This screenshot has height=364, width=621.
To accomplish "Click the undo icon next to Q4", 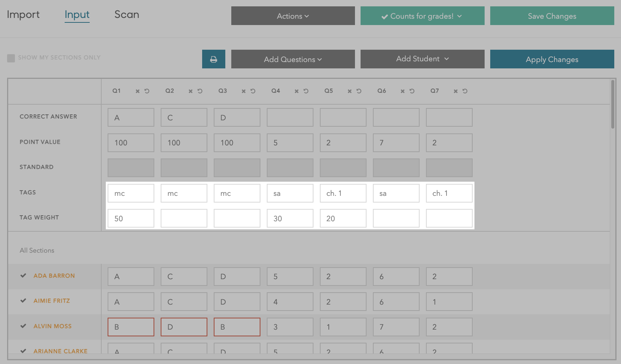I will tap(306, 91).
